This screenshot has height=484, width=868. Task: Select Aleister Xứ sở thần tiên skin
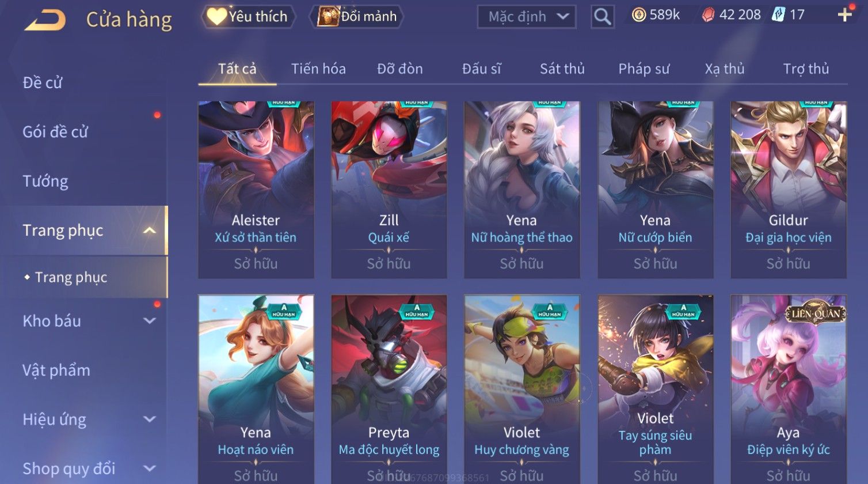[256, 190]
